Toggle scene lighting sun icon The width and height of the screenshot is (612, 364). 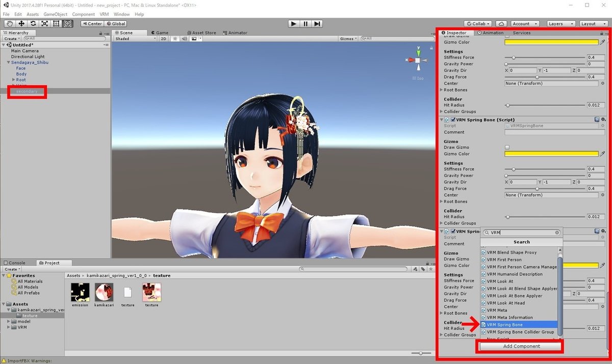tap(174, 39)
